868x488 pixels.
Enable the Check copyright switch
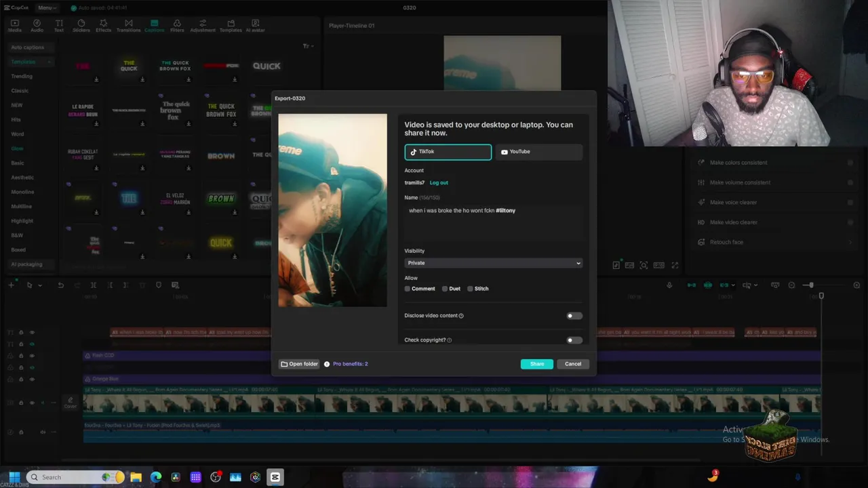coord(574,340)
